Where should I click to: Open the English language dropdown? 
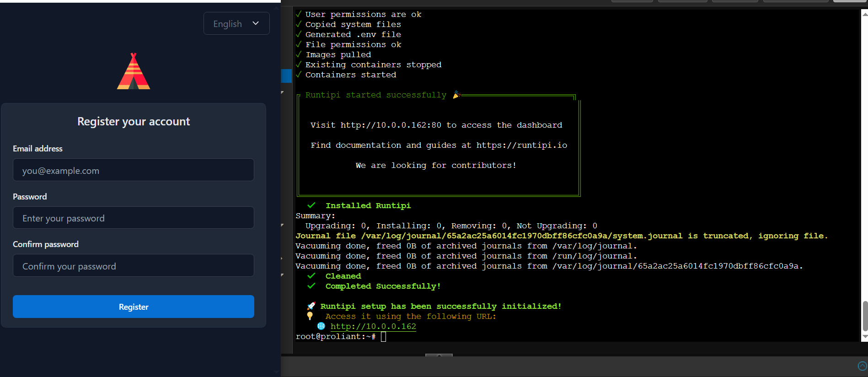tap(236, 23)
